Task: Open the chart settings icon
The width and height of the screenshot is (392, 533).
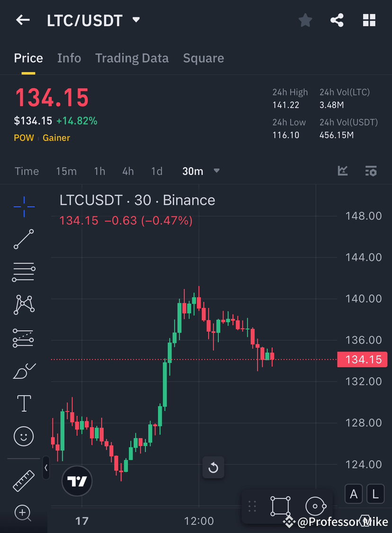Action: point(371,171)
